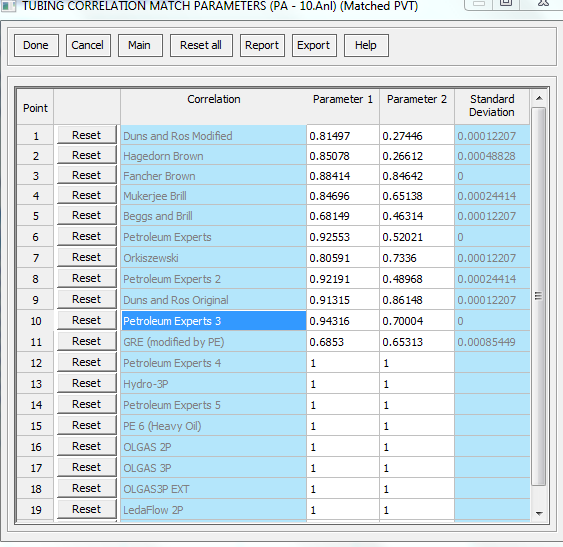Click the scrollbar down arrow
Image resolution: width=563 pixels, height=547 pixels.
point(539,514)
